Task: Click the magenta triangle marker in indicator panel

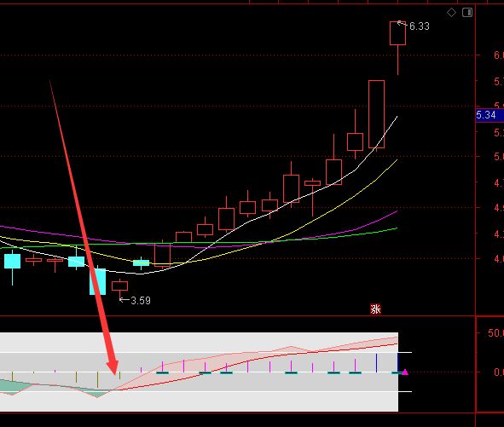Action: point(405,372)
